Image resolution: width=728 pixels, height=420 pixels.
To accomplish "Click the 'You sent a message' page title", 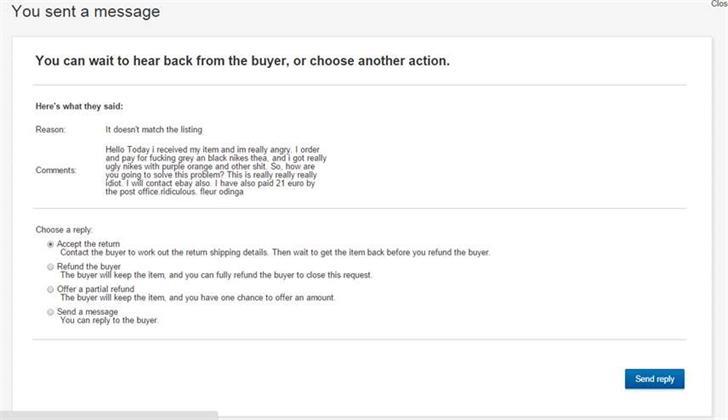I will click(85, 11).
